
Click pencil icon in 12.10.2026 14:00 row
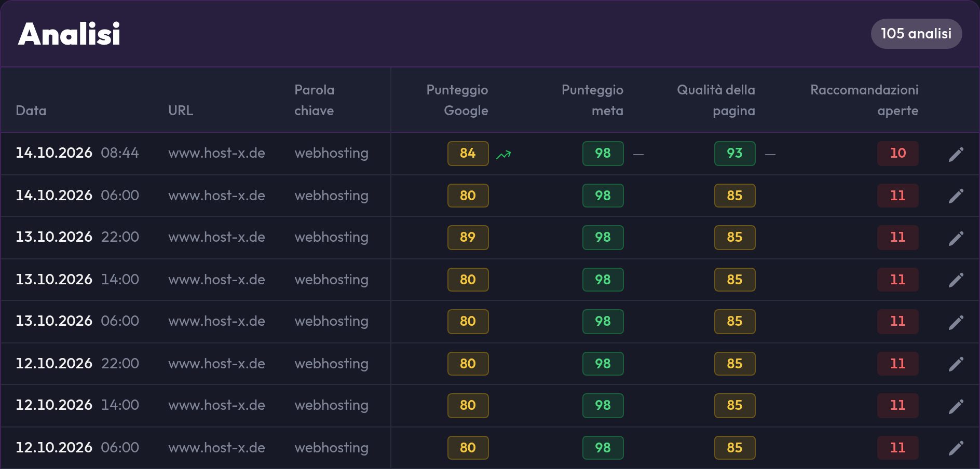956,406
